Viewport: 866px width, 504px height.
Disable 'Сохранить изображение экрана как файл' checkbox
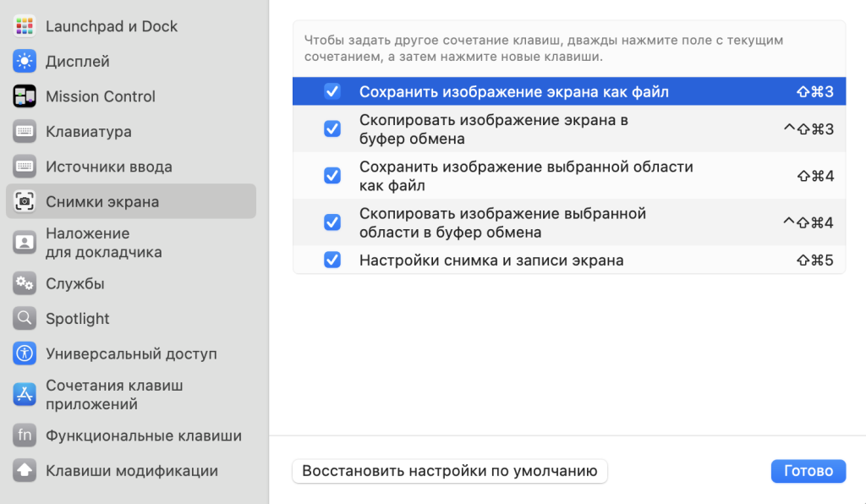click(332, 91)
